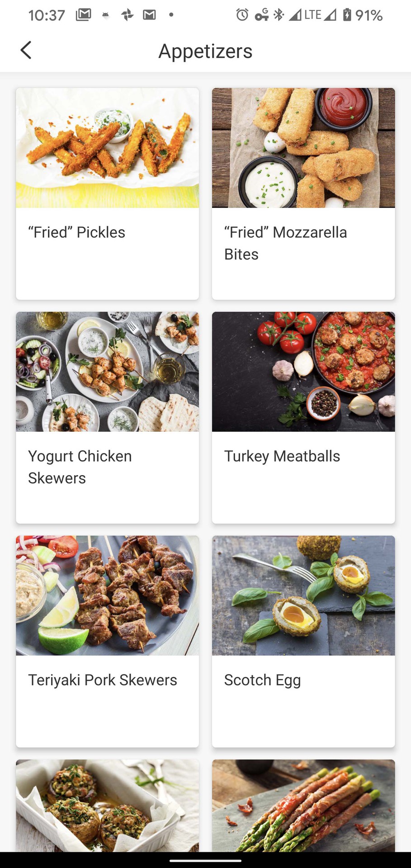This screenshot has width=411, height=868.
Task: Tap the VPN key status icon
Action: (261, 15)
